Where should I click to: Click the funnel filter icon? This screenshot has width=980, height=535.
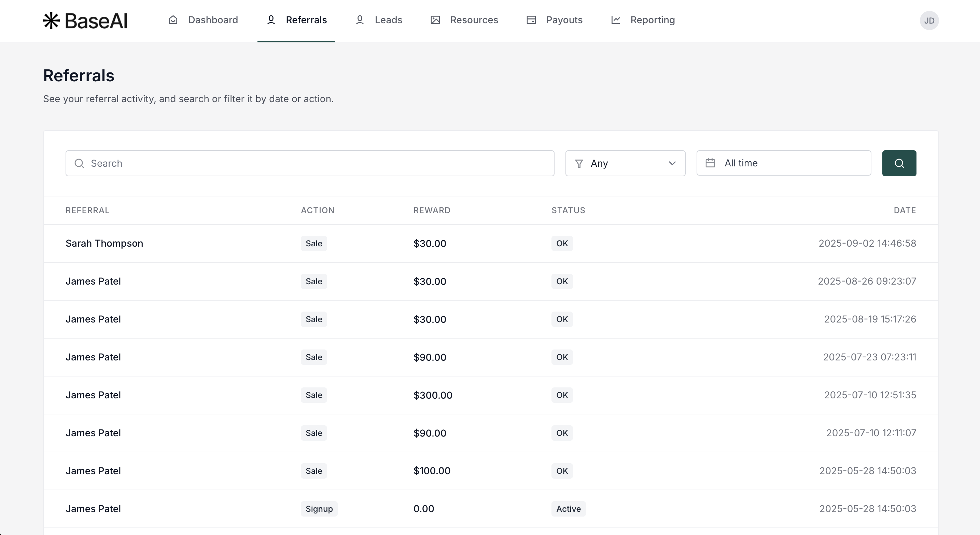pyautogui.click(x=579, y=164)
